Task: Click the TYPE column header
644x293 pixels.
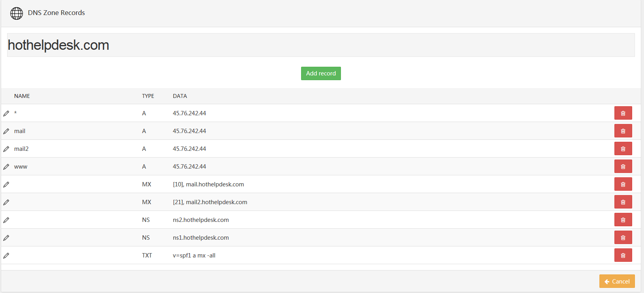Action: click(148, 96)
